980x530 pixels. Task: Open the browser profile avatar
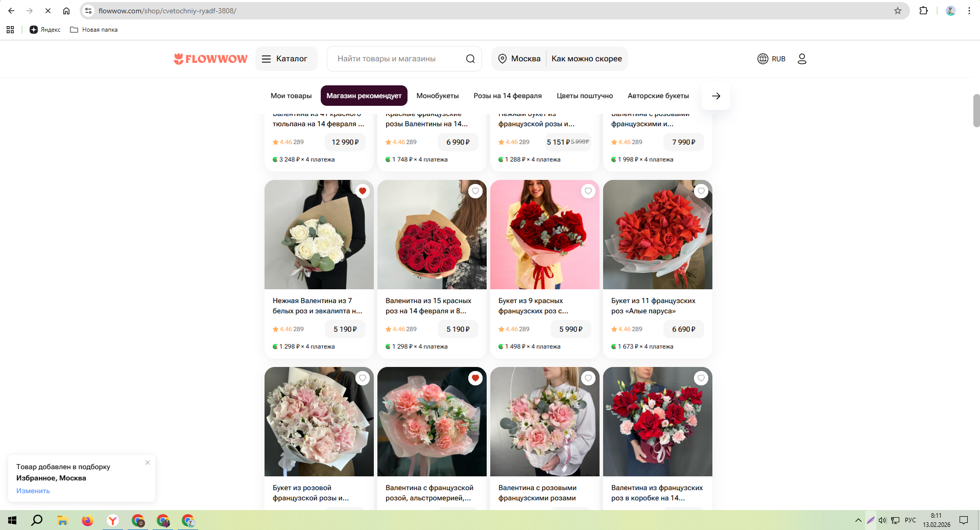(950, 11)
